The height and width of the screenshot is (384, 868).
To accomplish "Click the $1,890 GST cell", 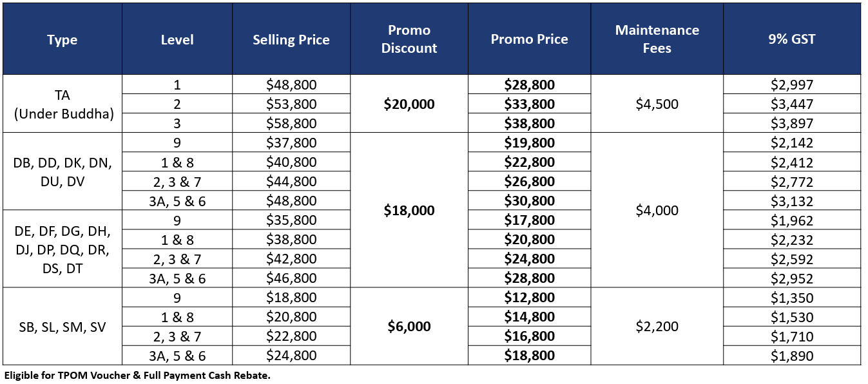I will (792, 356).
